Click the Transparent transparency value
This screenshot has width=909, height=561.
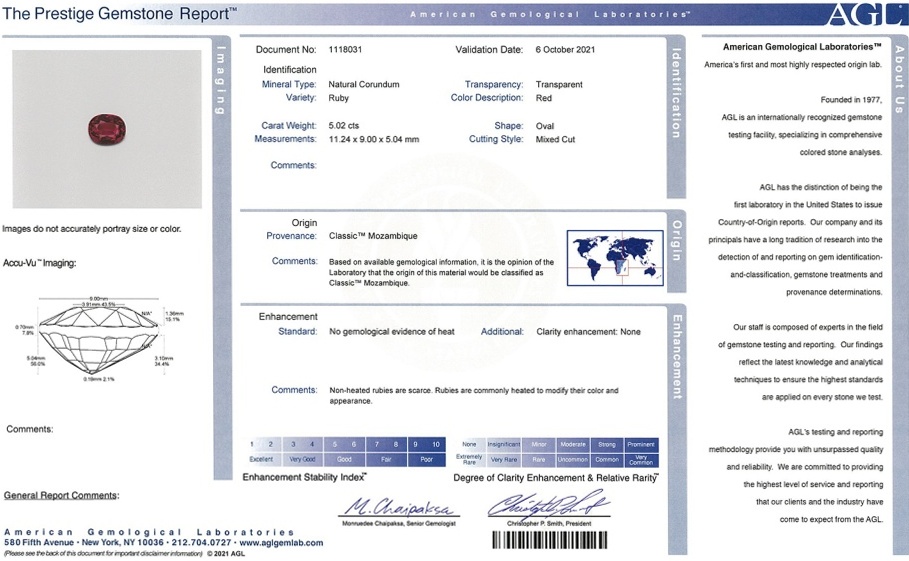click(559, 85)
